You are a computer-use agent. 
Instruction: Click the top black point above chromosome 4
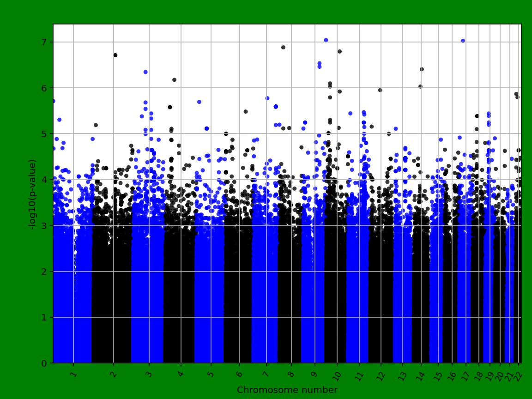click(174, 80)
